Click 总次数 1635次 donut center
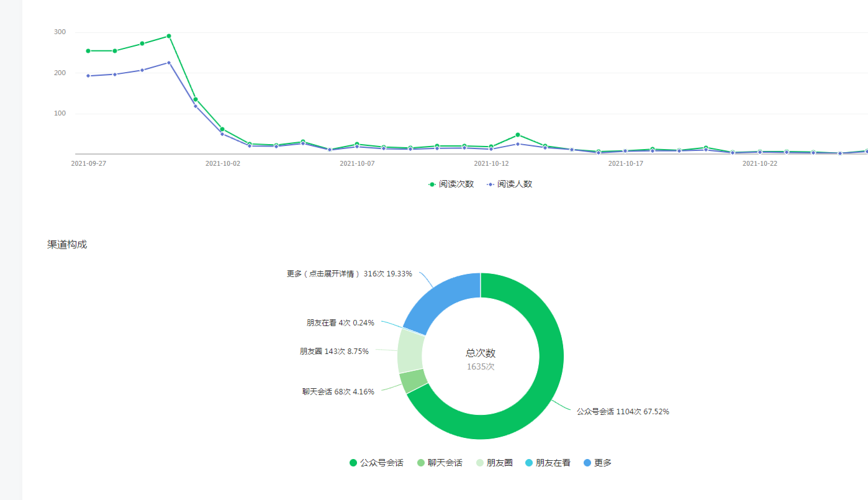The image size is (868, 500). click(x=481, y=359)
